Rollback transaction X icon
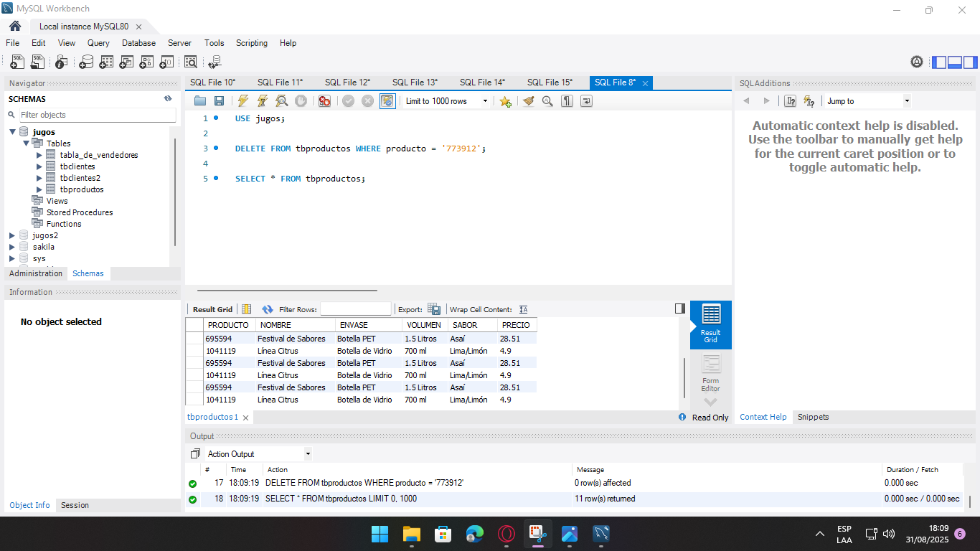Screen dimensions: 980x551 tap(367, 101)
